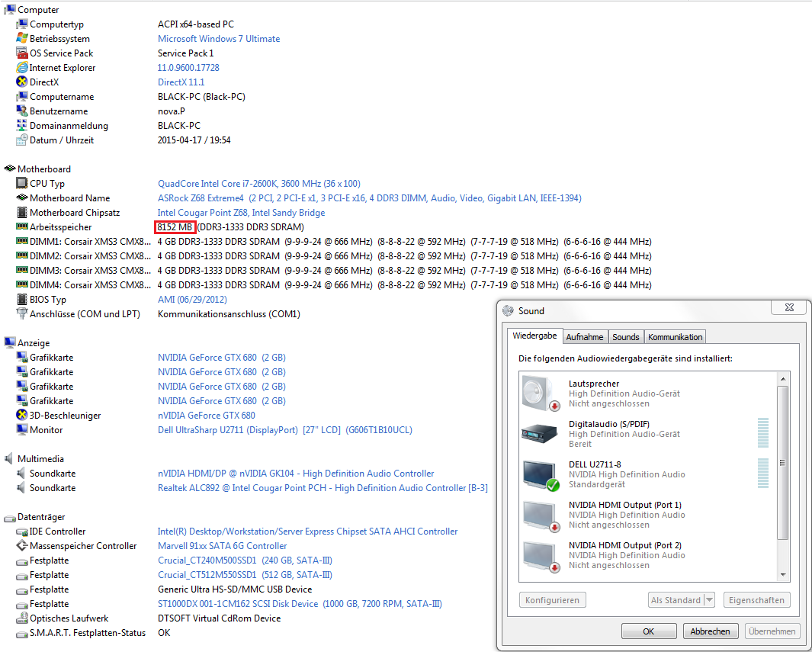Switch to the Wiedergabe tab

(534, 336)
